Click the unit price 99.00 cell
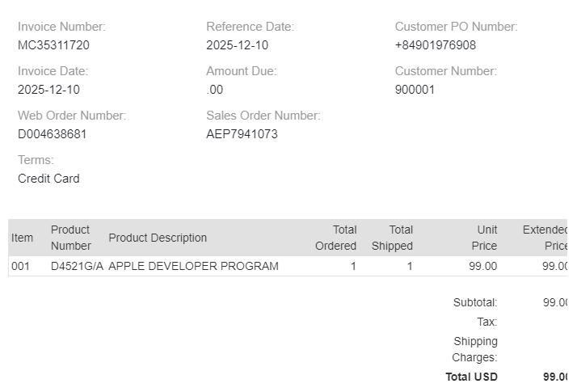Image resolution: width=577 pixels, height=392 pixels. pos(482,266)
